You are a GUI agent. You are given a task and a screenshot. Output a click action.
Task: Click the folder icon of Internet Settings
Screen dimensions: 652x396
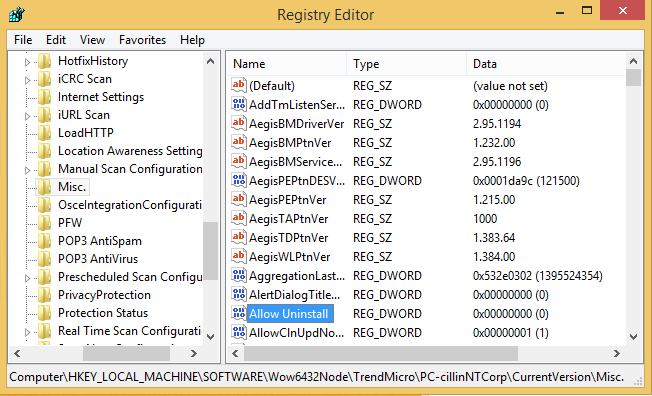click(x=44, y=97)
